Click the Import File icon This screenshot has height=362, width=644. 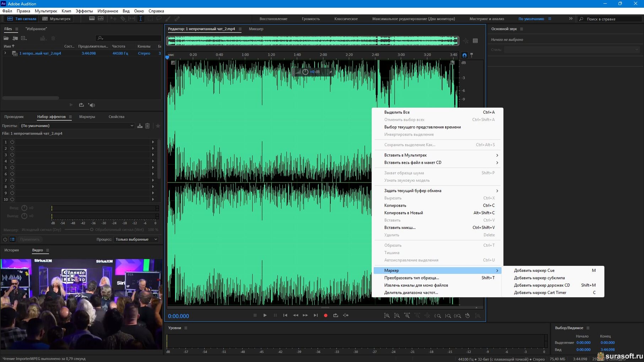(x=15, y=38)
